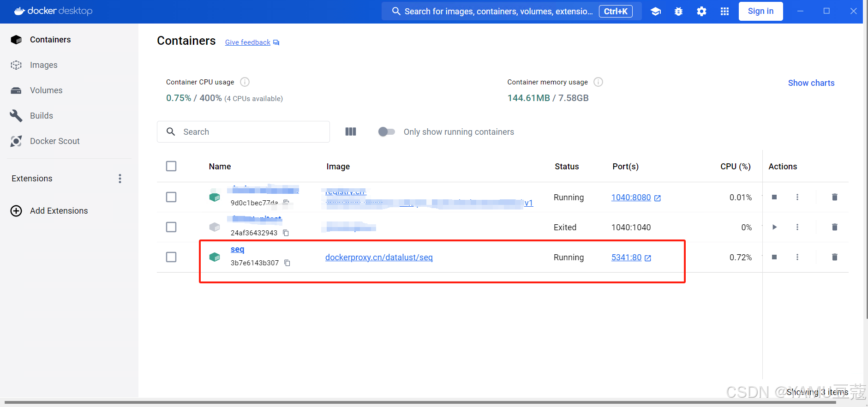Viewport: 868px width, 407px height.
Task: Click the seq container cube icon
Action: pos(215,257)
